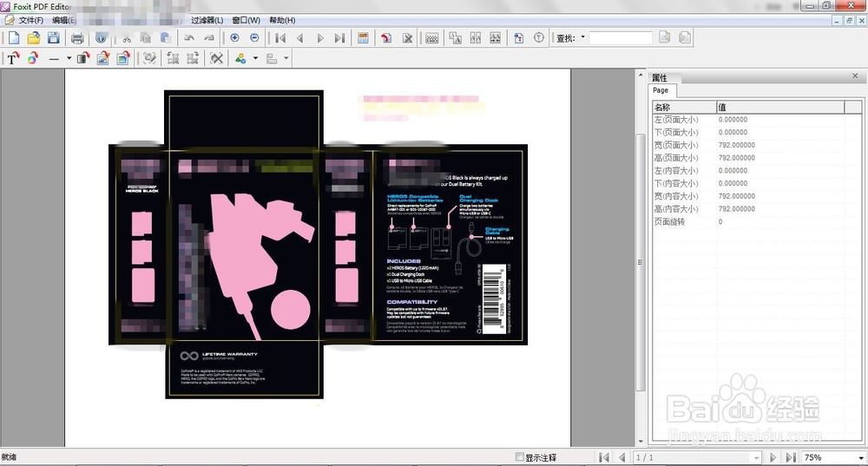
Task: Insert new page icon with red arrow
Action: click(386, 37)
